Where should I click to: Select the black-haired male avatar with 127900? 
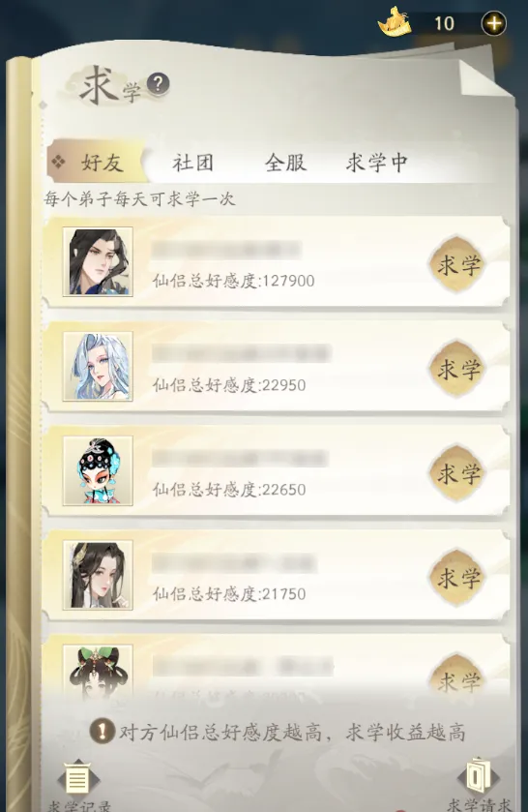[x=98, y=261]
